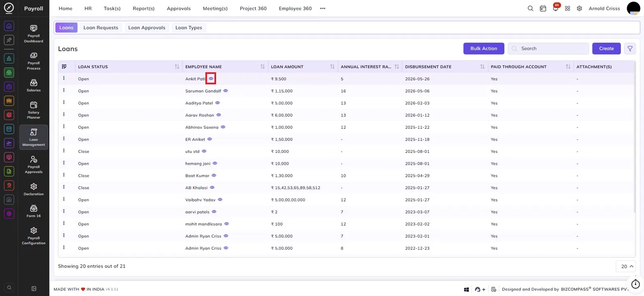Open Salary Planner in the sidebar
Viewport: 644px width, 296px height.
[x=34, y=110]
